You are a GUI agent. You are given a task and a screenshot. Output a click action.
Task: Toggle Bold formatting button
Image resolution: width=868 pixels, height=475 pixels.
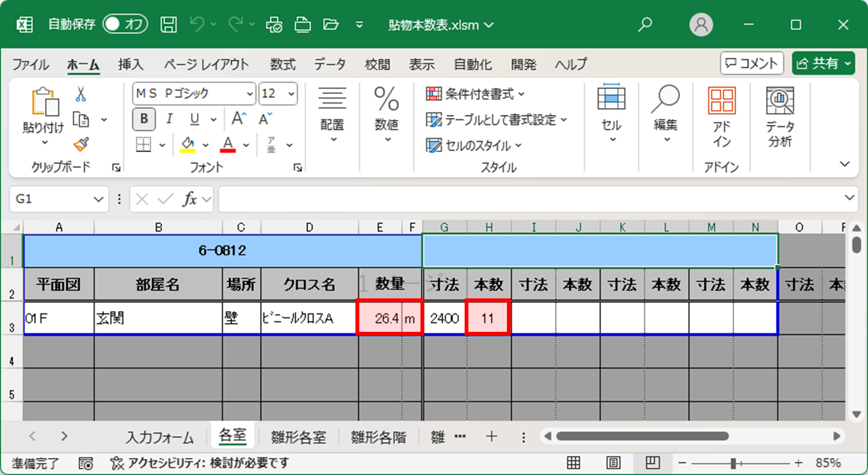click(x=145, y=119)
